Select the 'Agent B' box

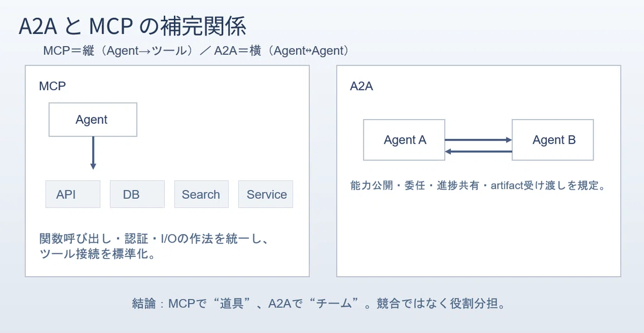point(553,140)
